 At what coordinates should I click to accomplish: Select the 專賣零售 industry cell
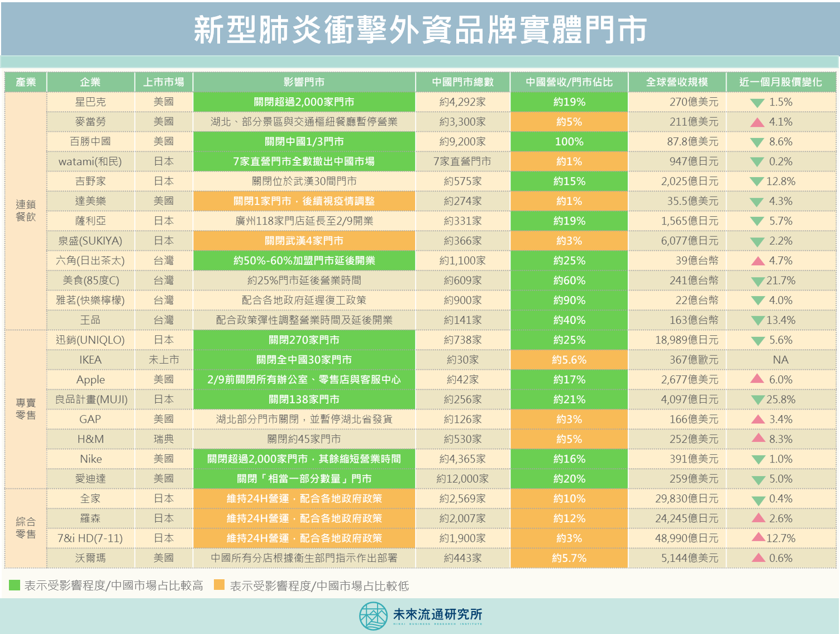26,409
